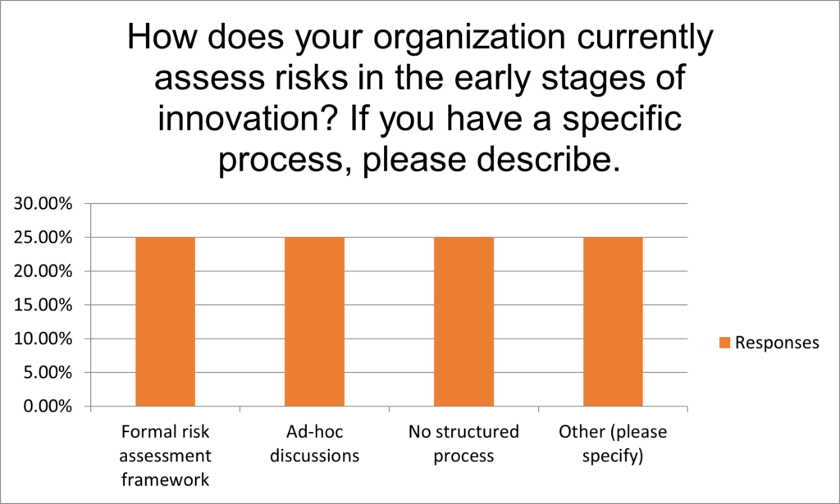Click the orange Responses legend swatch

tap(724, 343)
